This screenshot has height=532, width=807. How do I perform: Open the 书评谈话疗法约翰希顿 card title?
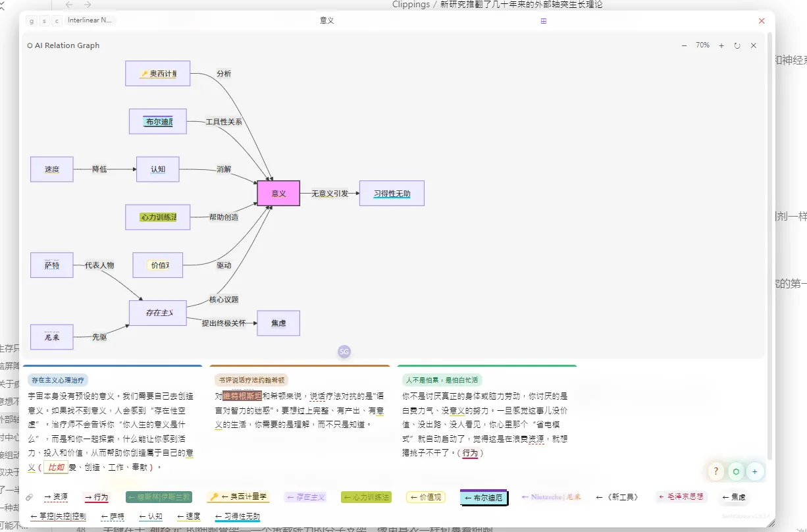tap(251, 380)
